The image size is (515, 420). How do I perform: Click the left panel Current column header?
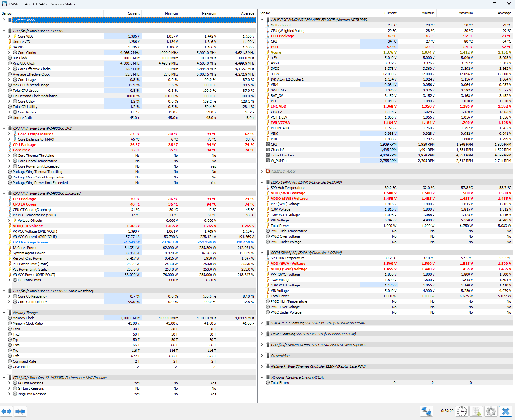[122, 13]
